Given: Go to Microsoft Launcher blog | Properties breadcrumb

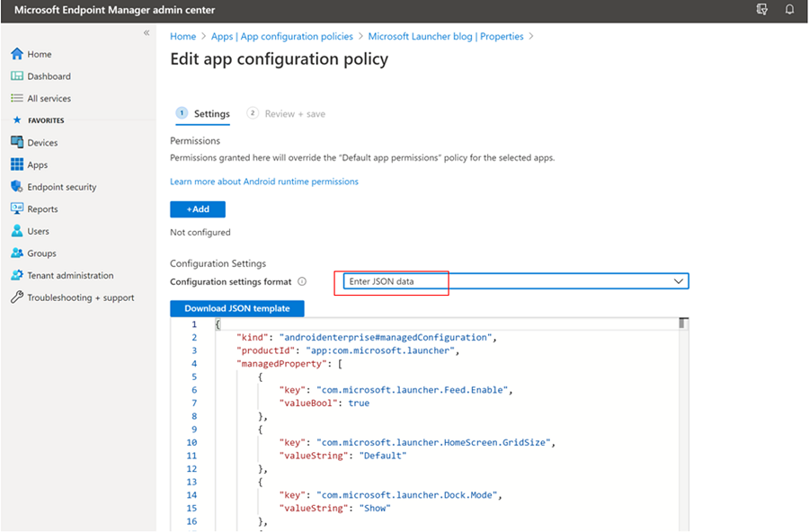Looking at the screenshot, I should pos(446,36).
